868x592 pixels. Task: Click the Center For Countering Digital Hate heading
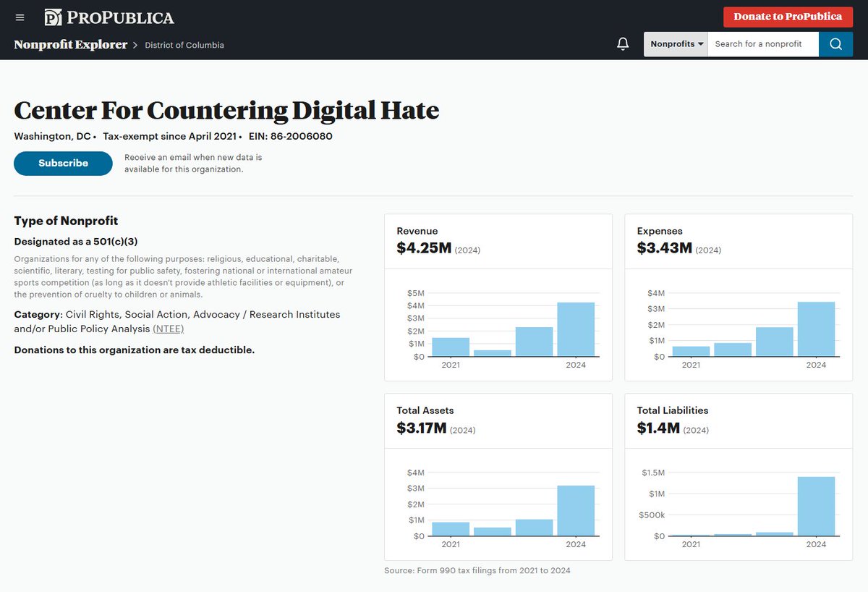tap(226, 110)
